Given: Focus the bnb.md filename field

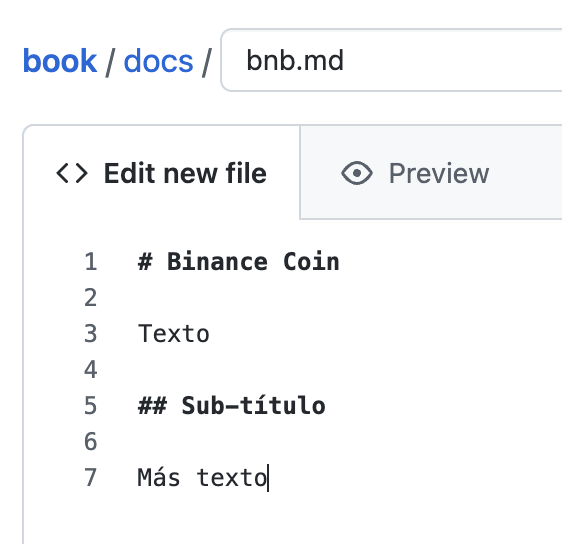Looking at the screenshot, I should coord(391,60).
